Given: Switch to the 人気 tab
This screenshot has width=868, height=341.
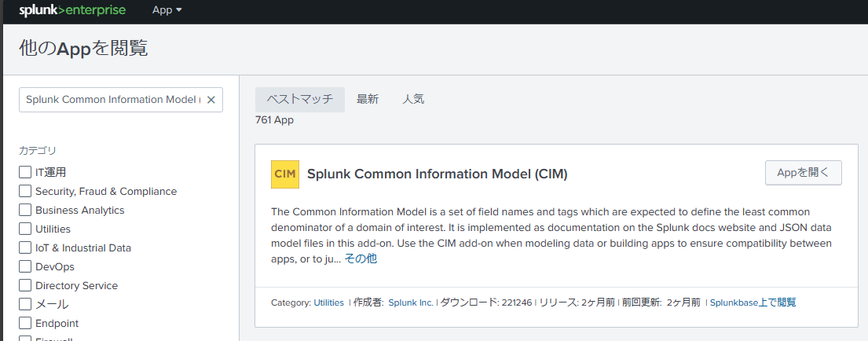Looking at the screenshot, I should (413, 100).
